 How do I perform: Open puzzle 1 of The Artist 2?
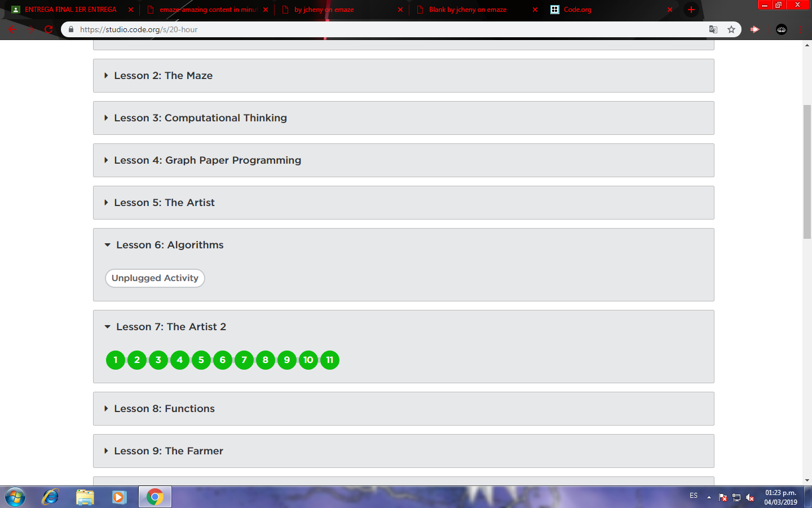(x=116, y=360)
